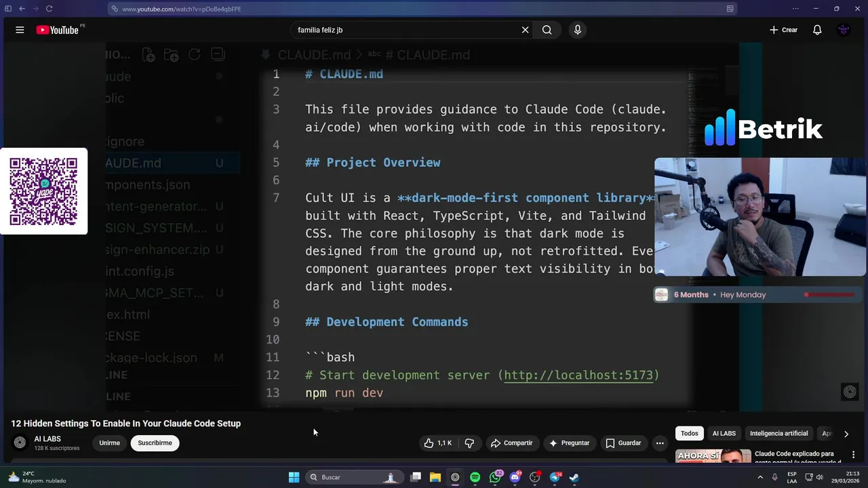Image resolution: width=868 pixels, height=488 pixels.
Task: Click the Development Commands heading in video
Action: click(387, 321)
